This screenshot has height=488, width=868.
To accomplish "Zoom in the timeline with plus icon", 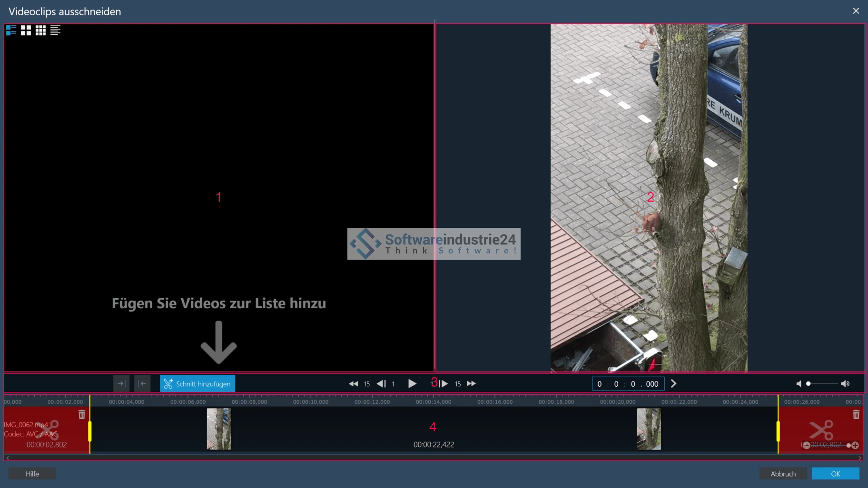I will click(x=856, y=445).
